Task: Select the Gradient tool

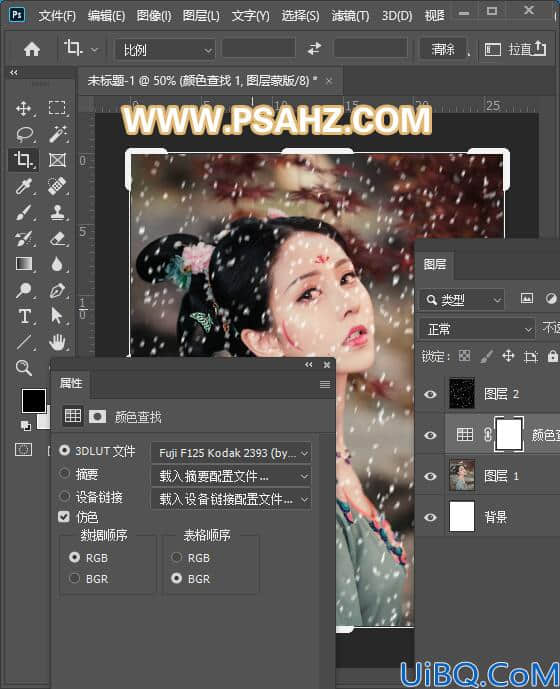Action: (x=24, y=264)
